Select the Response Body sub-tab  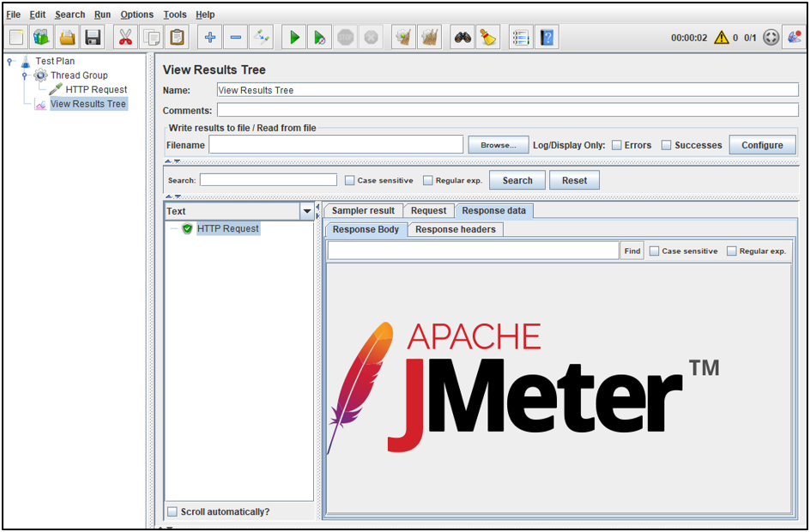pyautogui.click(x=366, y=229)
